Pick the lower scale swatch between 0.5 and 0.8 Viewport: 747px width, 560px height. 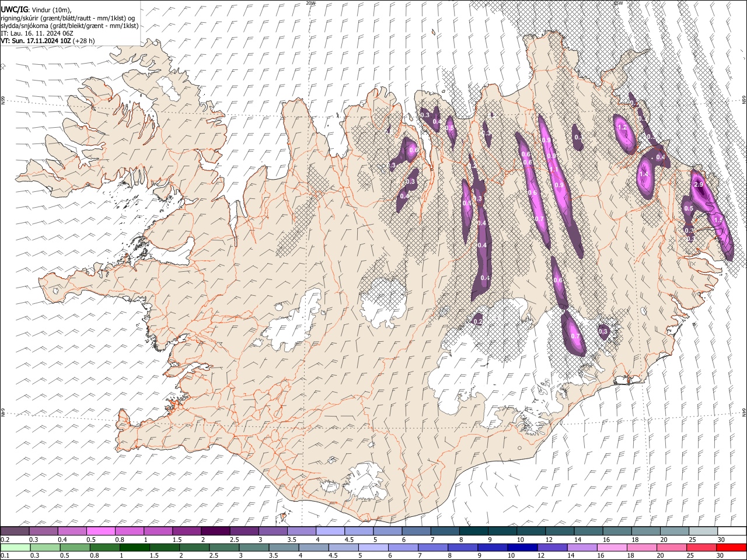(x=75, y=548)
